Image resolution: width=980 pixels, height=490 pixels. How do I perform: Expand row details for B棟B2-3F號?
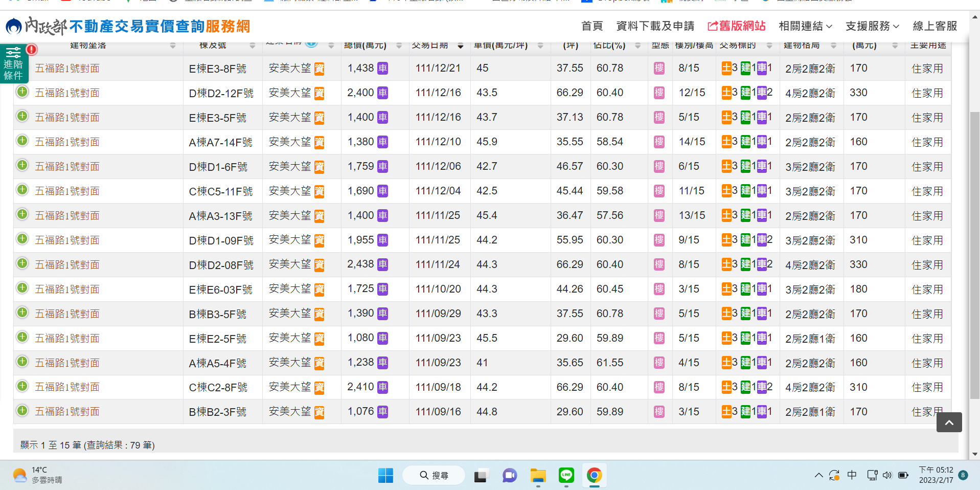click(22, 411)
